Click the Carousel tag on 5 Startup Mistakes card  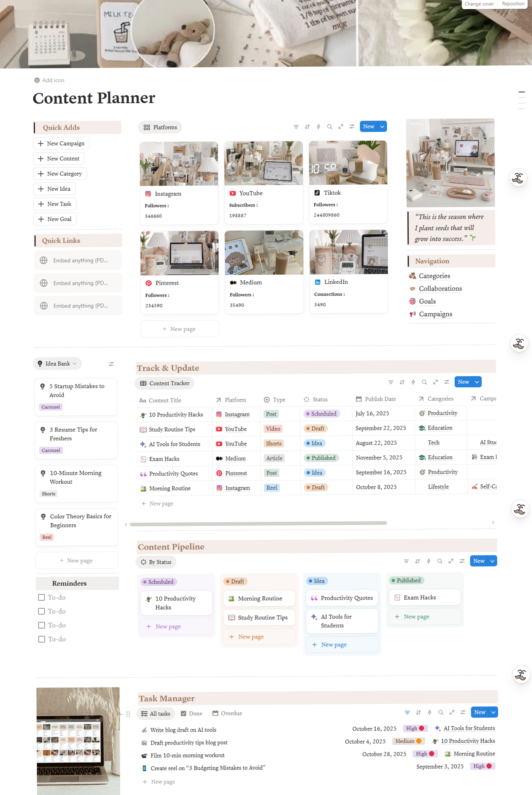51,407
